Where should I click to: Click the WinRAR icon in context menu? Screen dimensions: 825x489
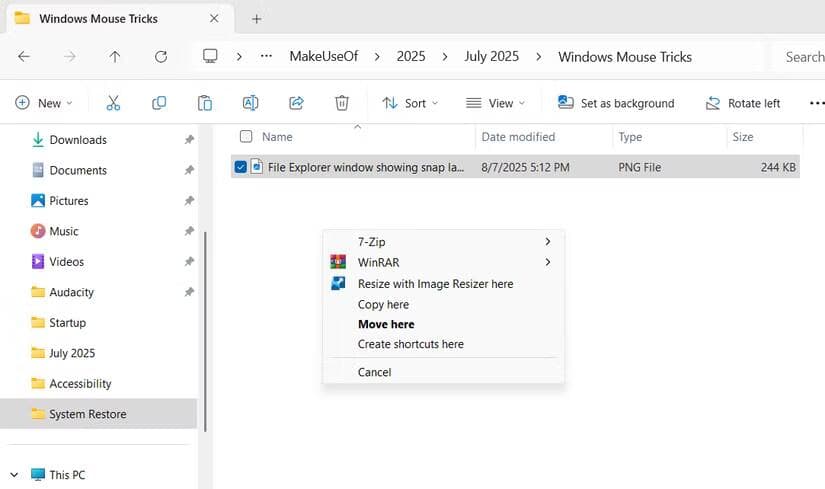click(338, 262)
